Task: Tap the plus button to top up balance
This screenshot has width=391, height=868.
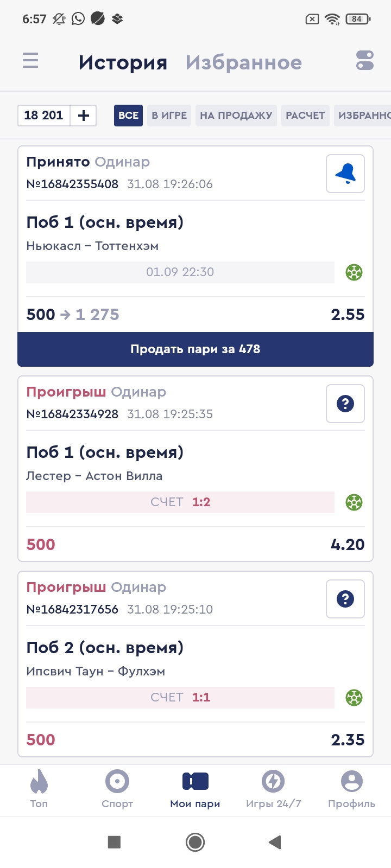Action: 84,116
